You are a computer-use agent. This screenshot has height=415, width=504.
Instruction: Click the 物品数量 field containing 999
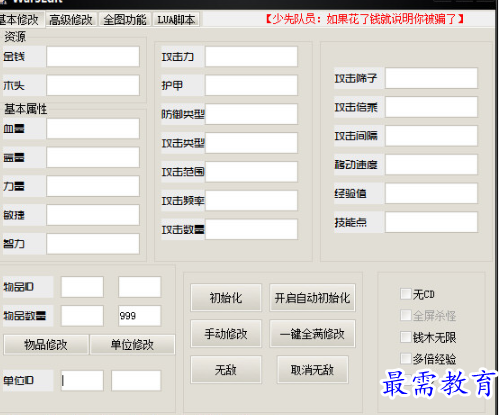[140, 316]
